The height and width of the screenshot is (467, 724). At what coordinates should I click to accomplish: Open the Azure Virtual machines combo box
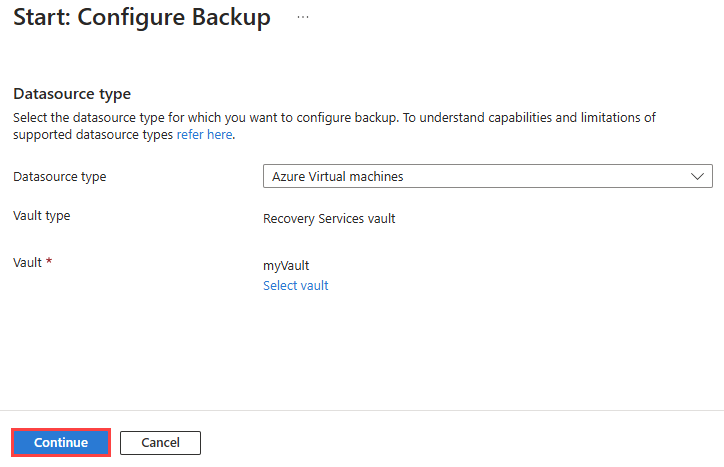coord(487,177)
